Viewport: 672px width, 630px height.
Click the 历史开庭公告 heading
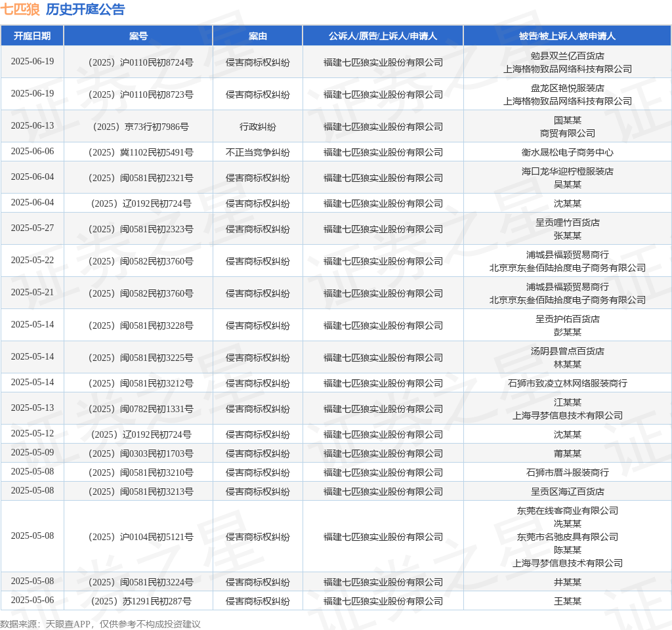[85, 9]
